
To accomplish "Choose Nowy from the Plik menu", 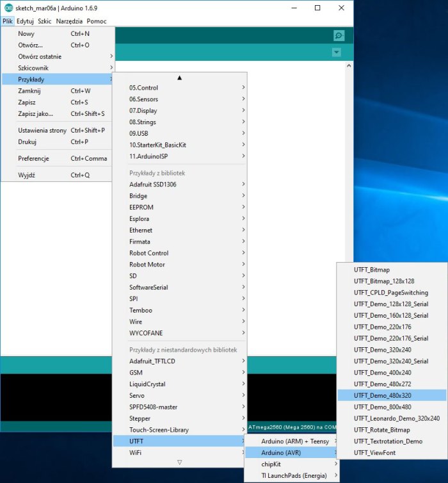I will [57, 33].
